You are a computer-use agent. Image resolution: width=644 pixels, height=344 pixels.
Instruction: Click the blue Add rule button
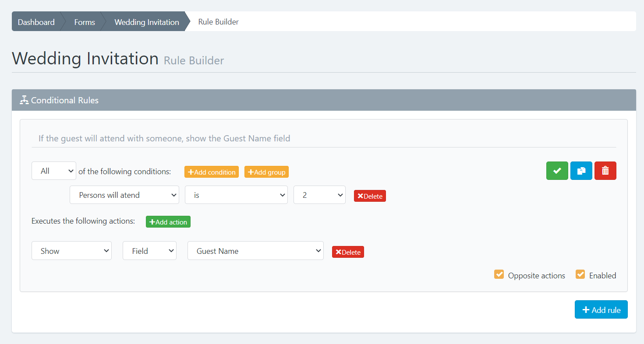pos(601,310)
